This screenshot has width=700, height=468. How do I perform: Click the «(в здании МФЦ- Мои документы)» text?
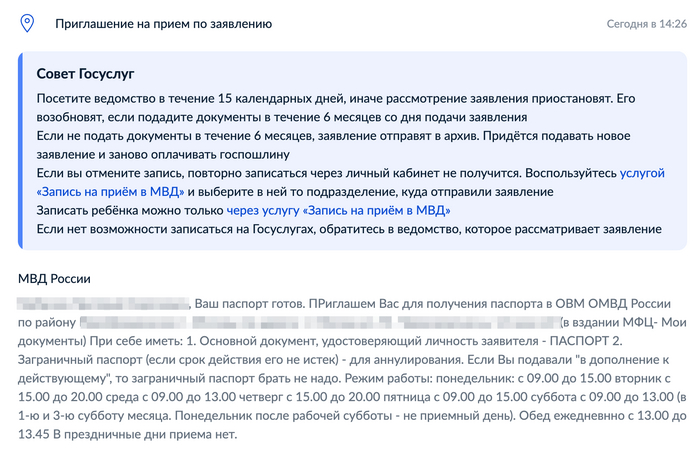tap(620, 322)
